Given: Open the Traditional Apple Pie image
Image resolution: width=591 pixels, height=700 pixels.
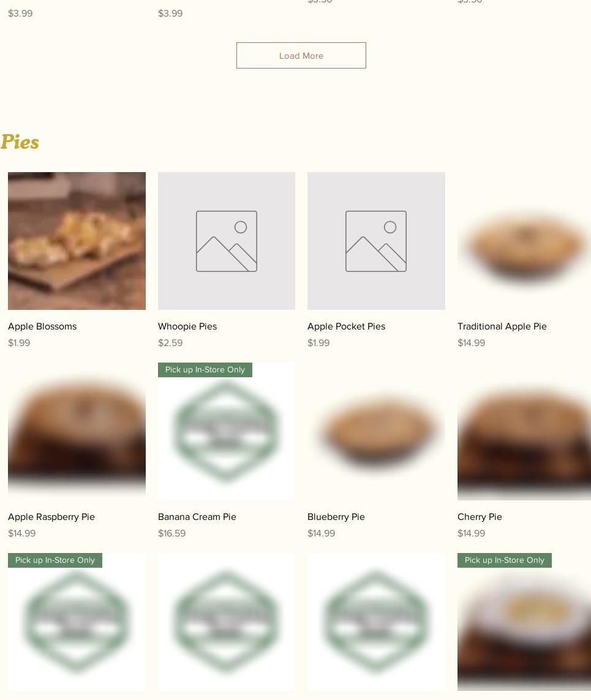Looking at the screenshot, I should 524,241.
